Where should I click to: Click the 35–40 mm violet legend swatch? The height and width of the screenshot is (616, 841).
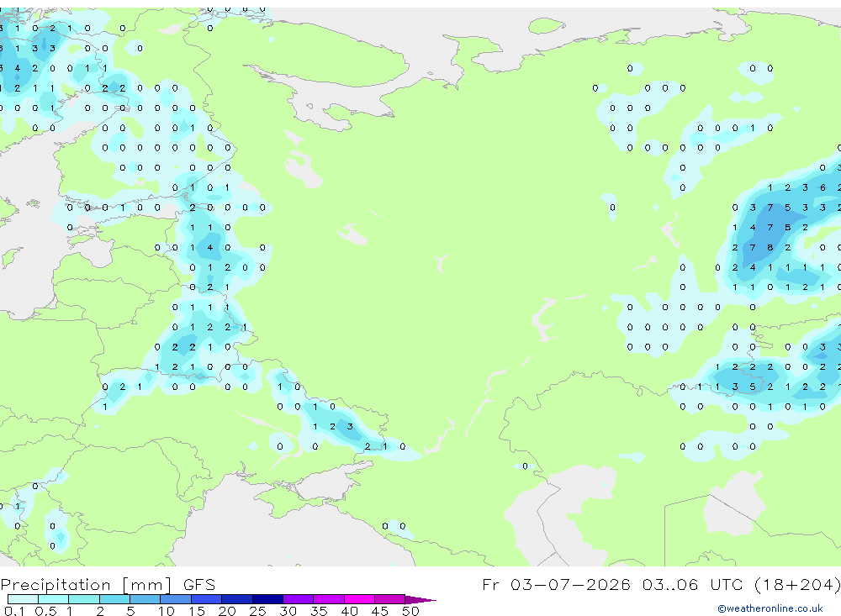328,599
